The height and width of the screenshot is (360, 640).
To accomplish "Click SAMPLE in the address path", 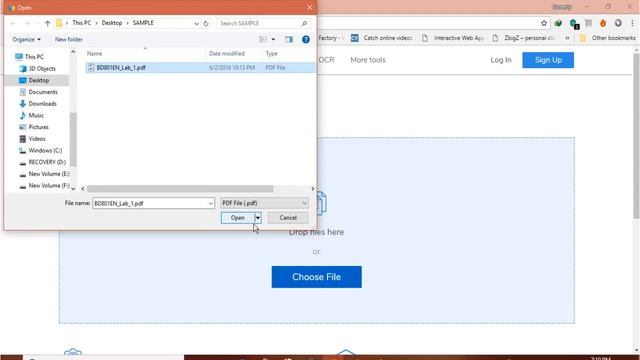I will tap(143, 23).
